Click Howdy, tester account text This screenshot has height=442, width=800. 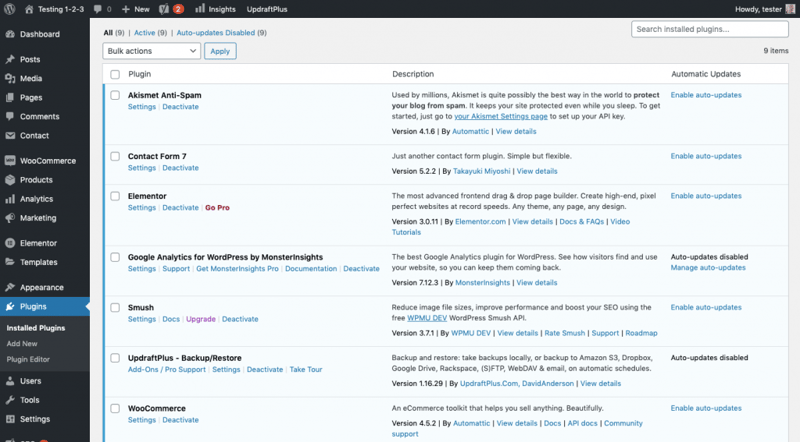coord(758,9)
